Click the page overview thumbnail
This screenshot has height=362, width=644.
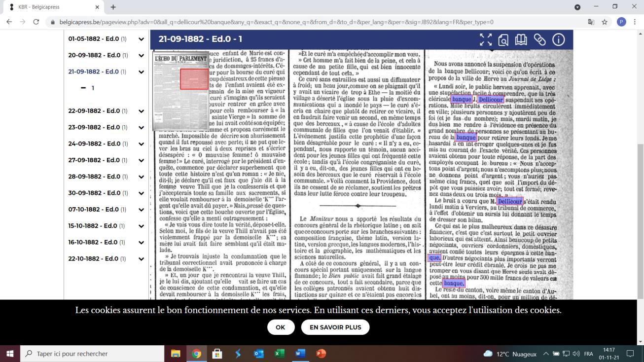pyautogui.click(x=181, y=91)
